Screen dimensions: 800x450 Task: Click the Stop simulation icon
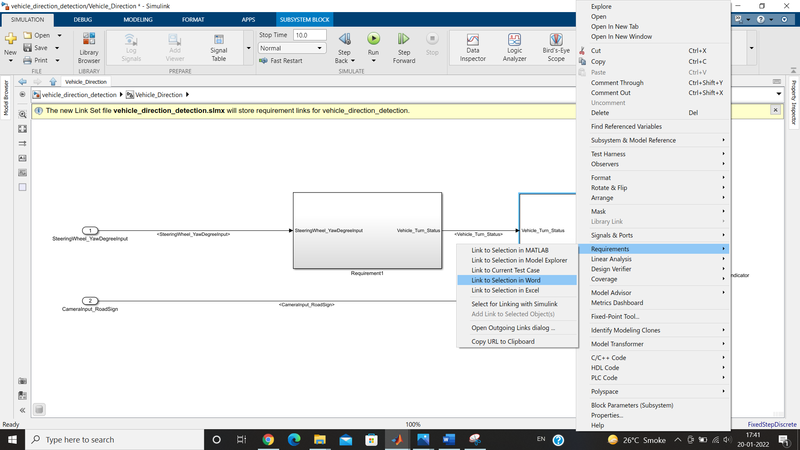click(x=432, y=39)
